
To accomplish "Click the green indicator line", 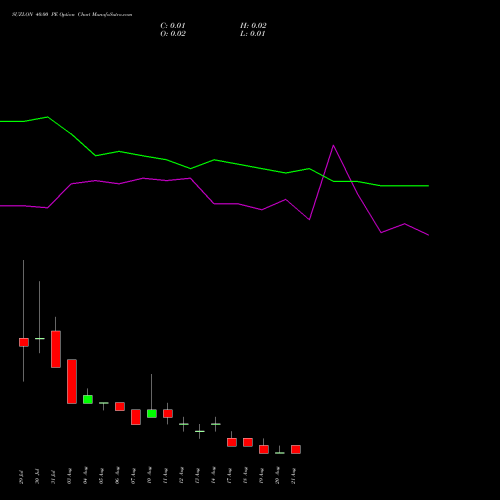I will point(213,160).
